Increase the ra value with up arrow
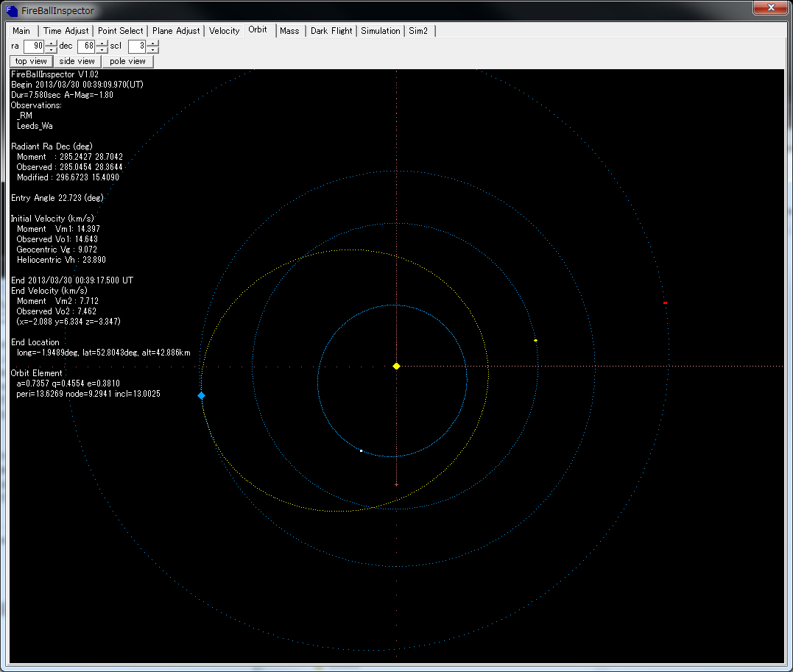The image size is (793, 672). point(51,43)
